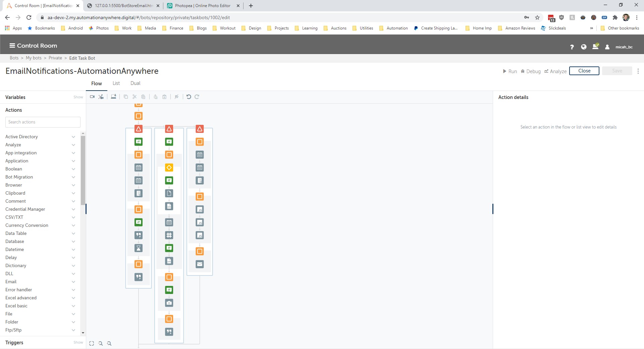This screenshot has width=644, height=349.
Task: Click the paste from shared clipboard icon
Action: (164, 97)
